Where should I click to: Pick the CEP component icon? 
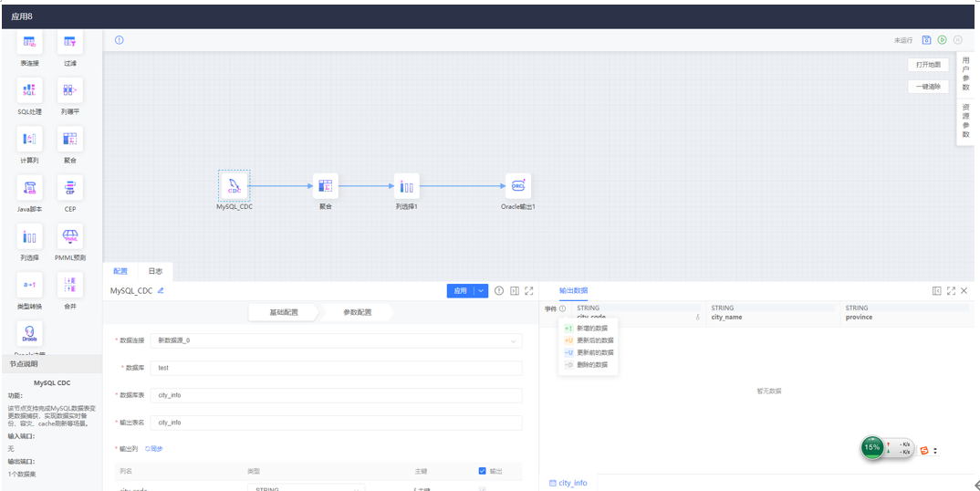[70, 188]
